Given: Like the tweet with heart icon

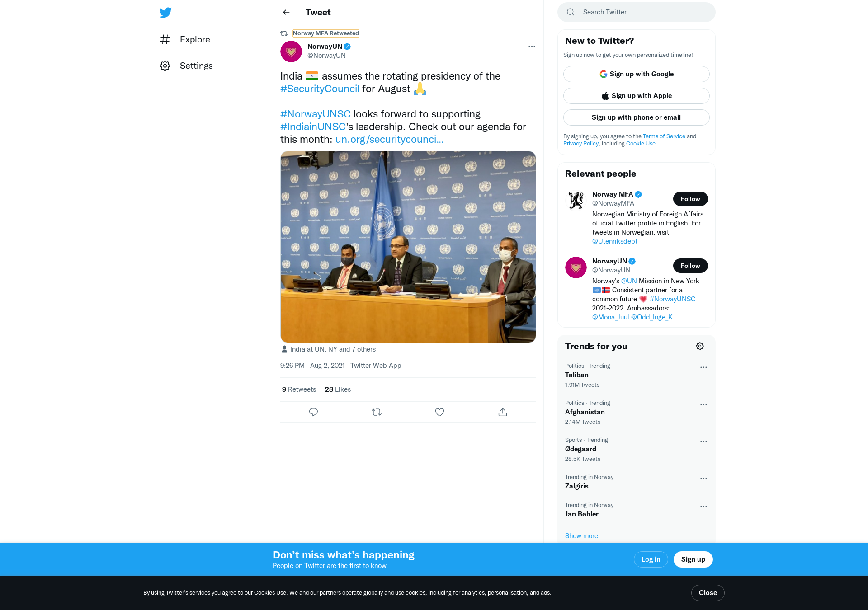Looking at the screenshot, I should click(439, 412).
